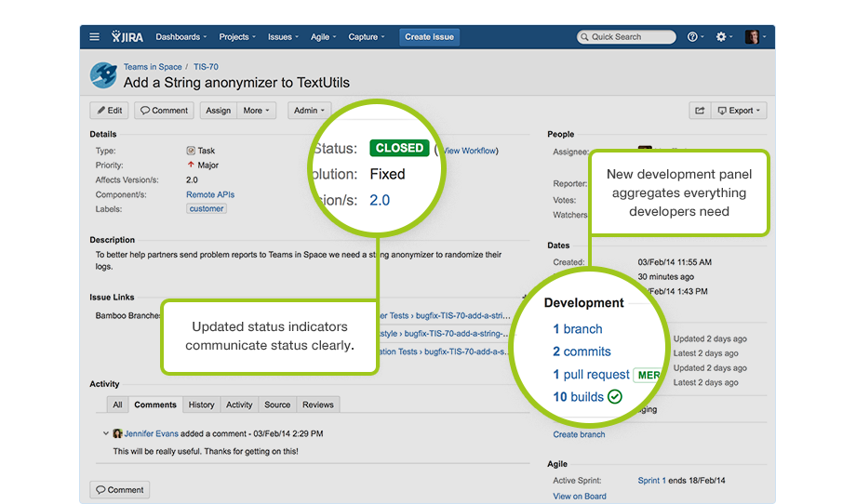Viewport: 856px width, 504px height.
Task: Focus the Quick Search field
Action: [626, 37]
